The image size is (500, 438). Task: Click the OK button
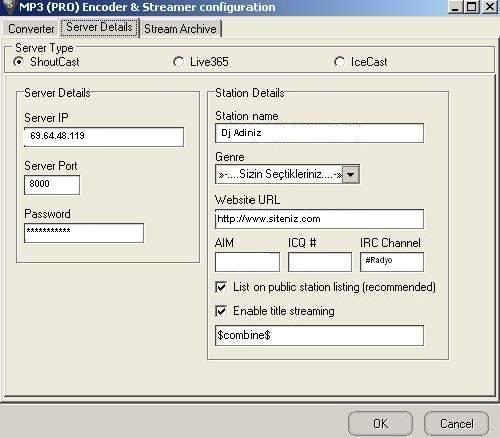click(x=380, y=424)
